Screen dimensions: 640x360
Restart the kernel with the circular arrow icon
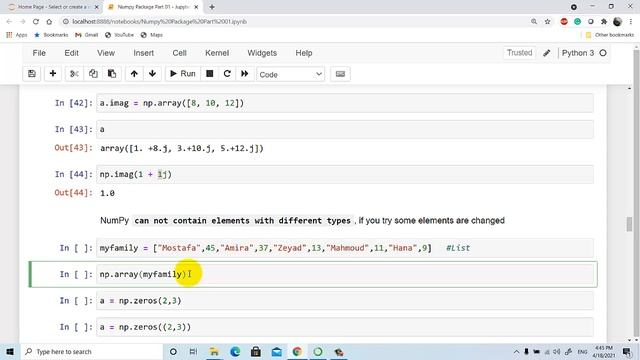click(227, 74)
